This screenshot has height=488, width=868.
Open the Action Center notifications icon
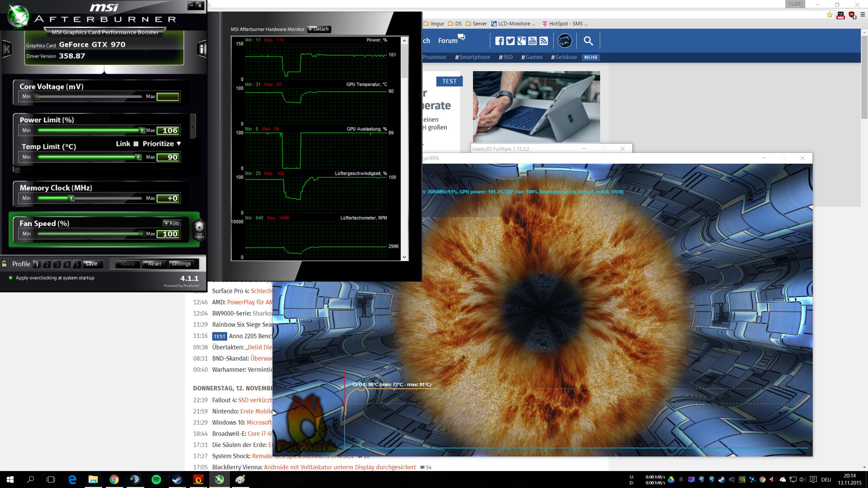pos(813,480)
